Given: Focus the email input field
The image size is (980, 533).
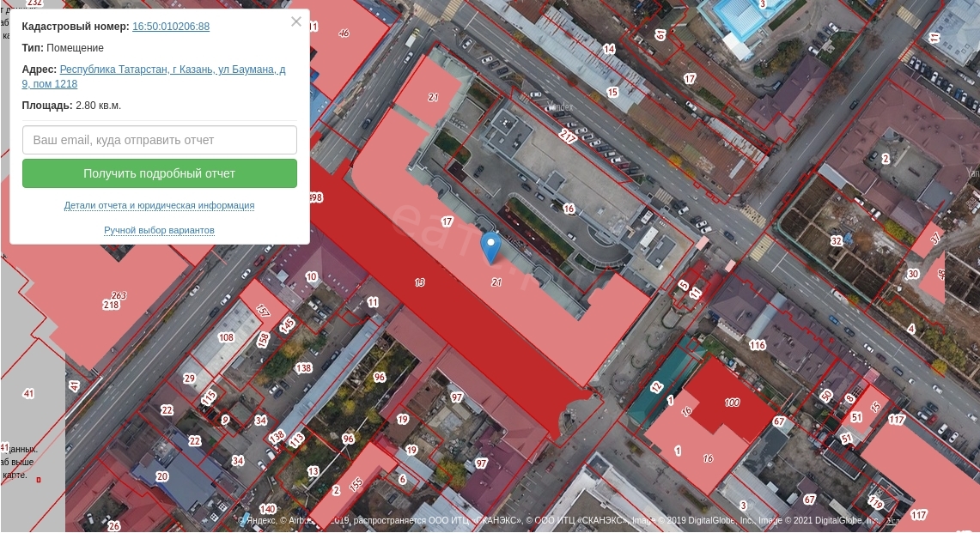Looking at the screenshot, I should click(x=160, y=140).
